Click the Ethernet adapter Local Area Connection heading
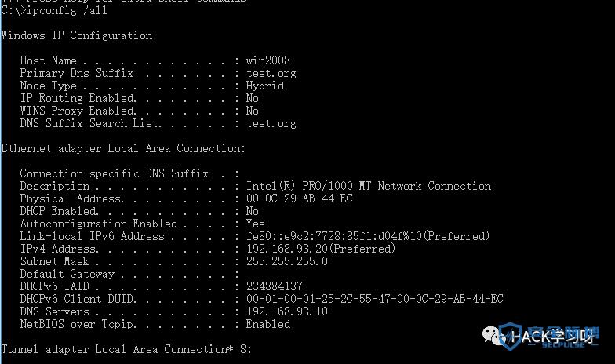Image resolution: width=615 pixels, height=364 pixels. click(123, 148)
